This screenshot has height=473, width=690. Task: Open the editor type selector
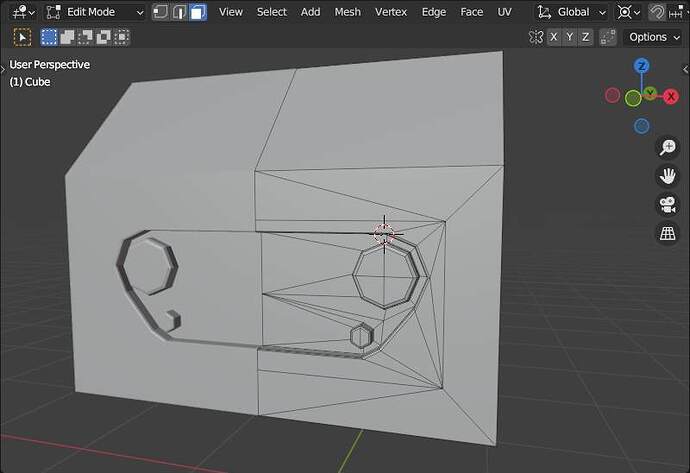tap(23, 12)
